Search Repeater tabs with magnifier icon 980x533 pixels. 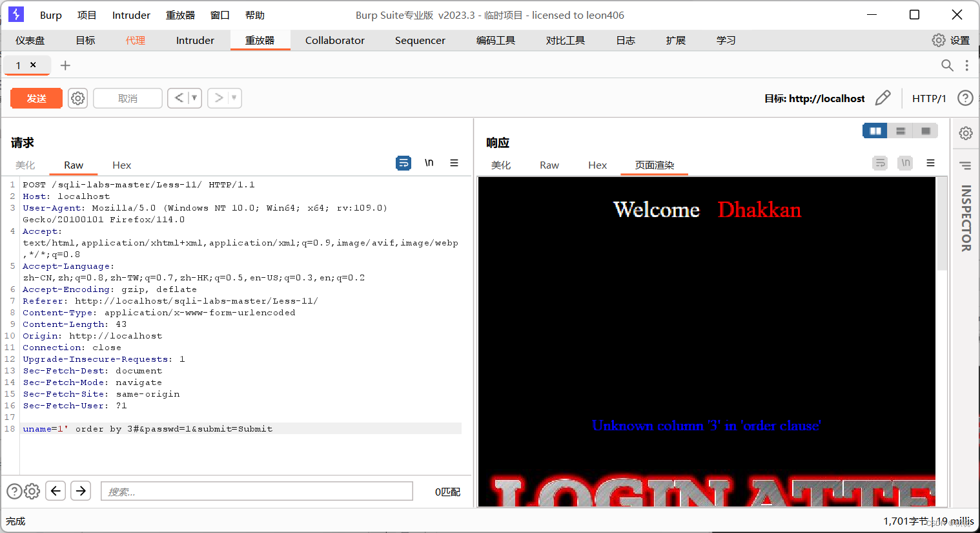(x=947, y=65)
